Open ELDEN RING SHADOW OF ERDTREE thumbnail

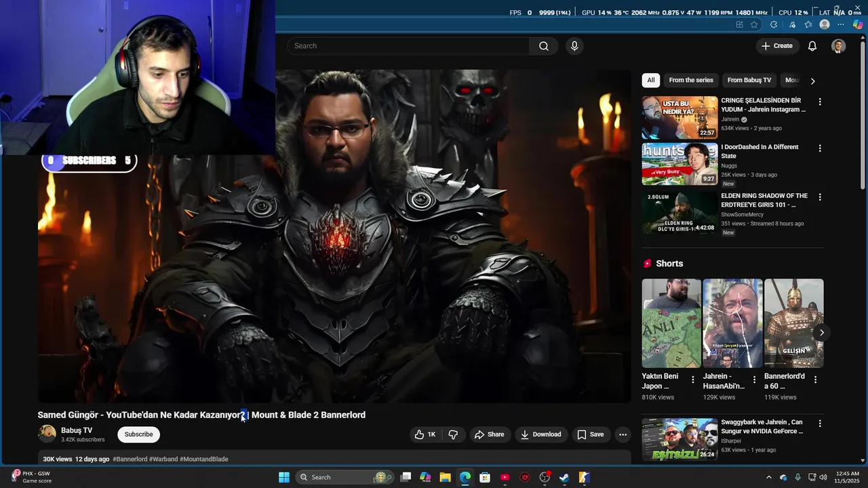(679, 213)
